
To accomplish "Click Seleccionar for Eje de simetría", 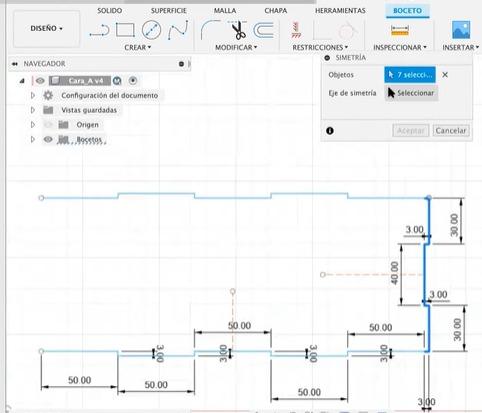I will 411,93.
